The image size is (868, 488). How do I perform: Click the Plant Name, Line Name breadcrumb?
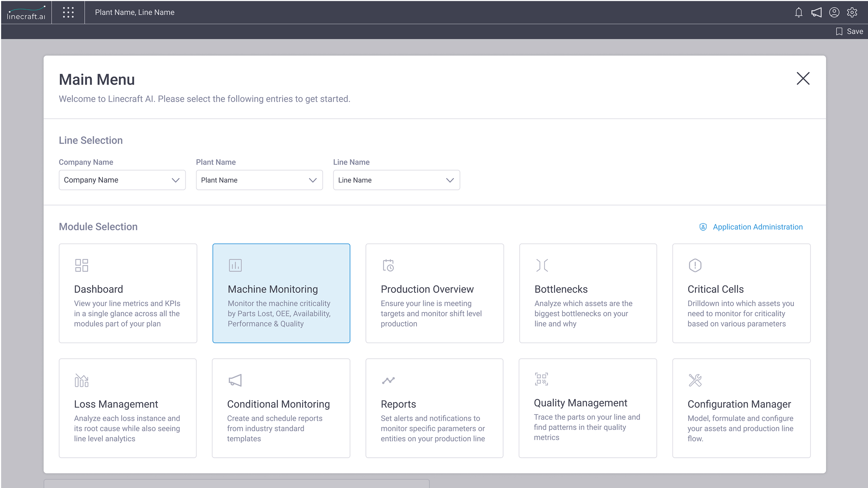(x=135, y=12)
